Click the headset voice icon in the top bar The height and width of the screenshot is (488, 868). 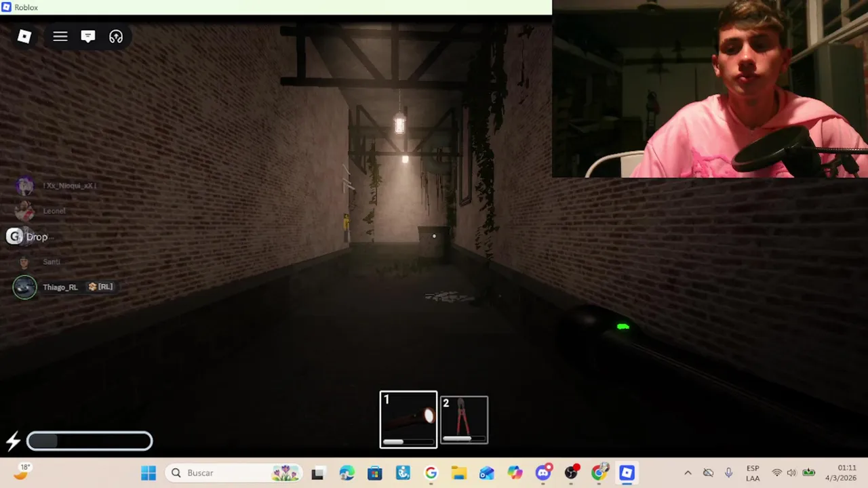point(116,37)
